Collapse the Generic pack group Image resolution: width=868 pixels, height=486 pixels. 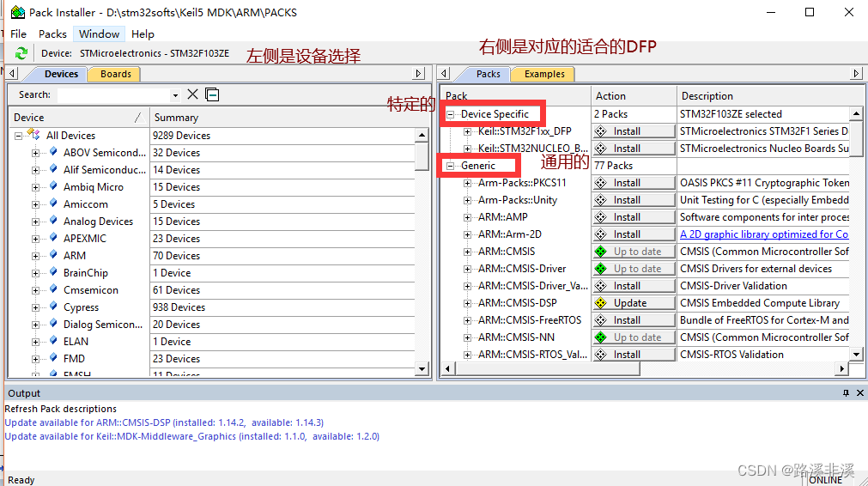point(450,166)
